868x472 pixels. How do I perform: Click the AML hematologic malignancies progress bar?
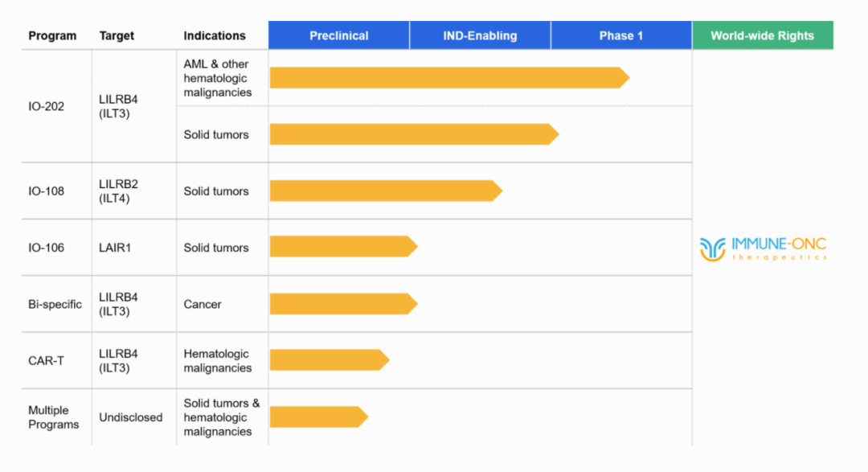coord(449,77)
